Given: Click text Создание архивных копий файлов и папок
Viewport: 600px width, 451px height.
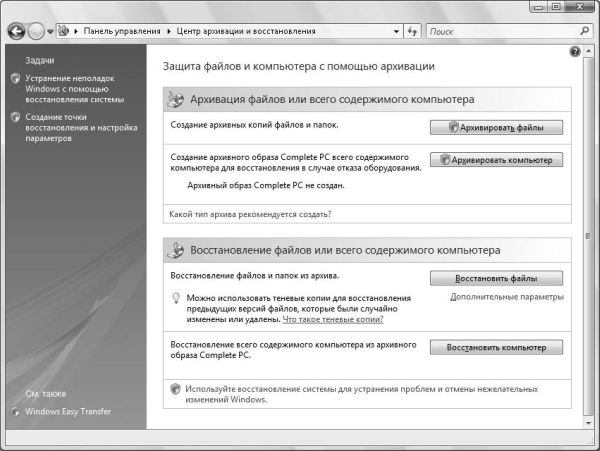Looking at the screenshot, I should (x=254, y=125).
